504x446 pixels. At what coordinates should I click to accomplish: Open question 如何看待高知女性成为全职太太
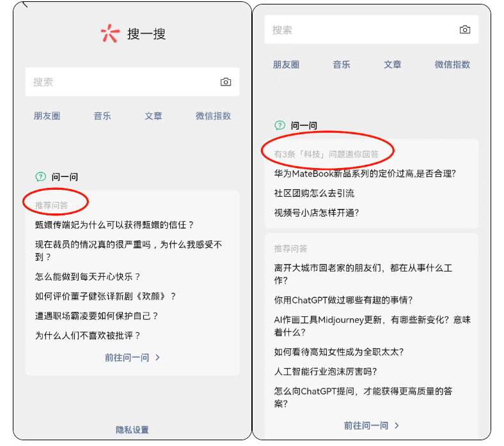coord(339,352)
